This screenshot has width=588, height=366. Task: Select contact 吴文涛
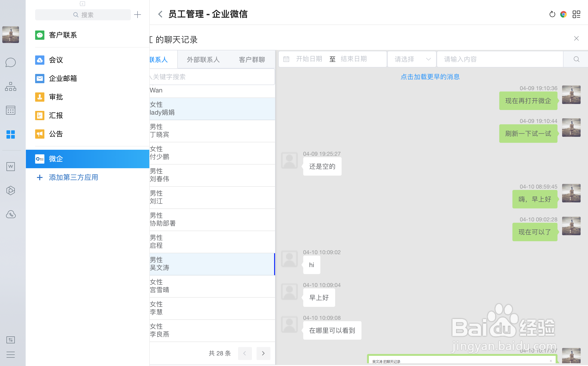click(x=212, y=264)
